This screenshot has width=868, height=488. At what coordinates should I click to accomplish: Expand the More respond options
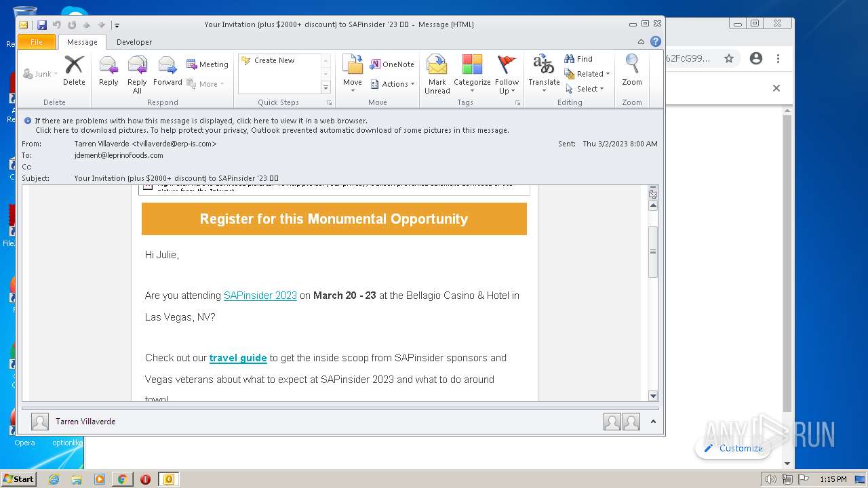(205, 84)
